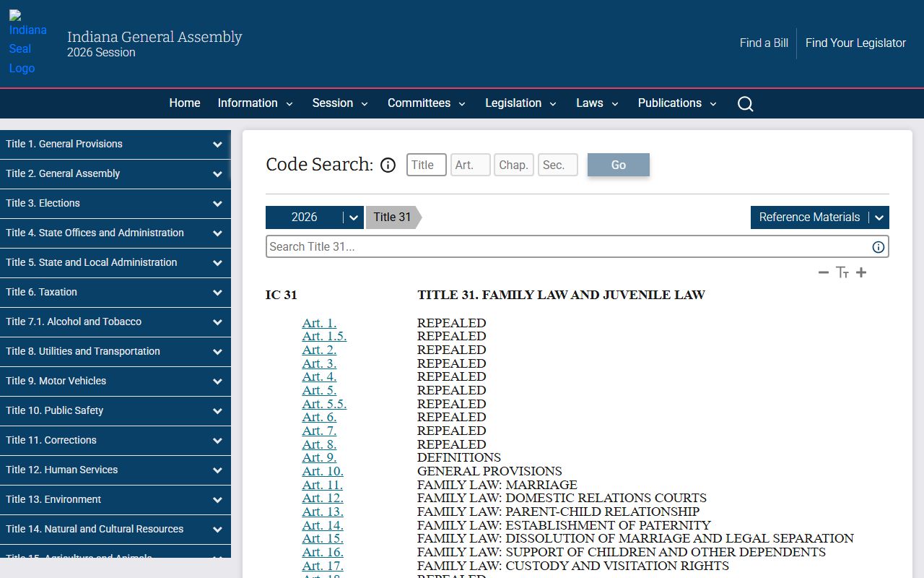The height and width of the screenshot is (578, 924).
Task: Open the Art. 4. link
Action: (319, 376)
